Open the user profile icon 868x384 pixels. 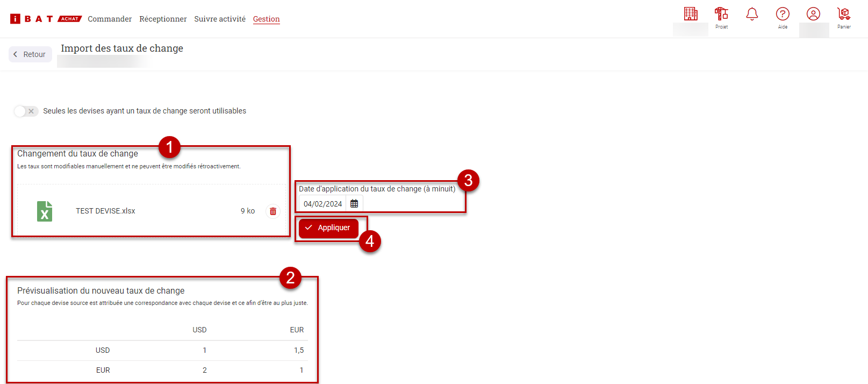tap(813, 14)
